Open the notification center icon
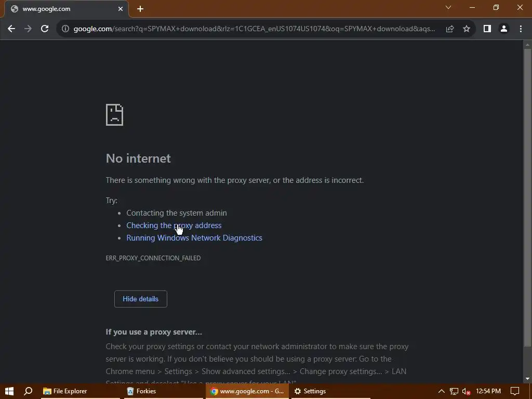 coord(515,391)
